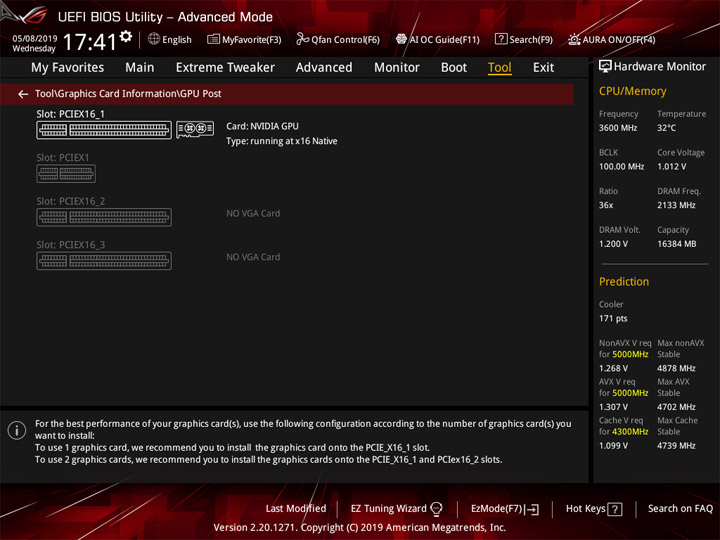The height and width of the screenshot is (540, 720).
Task: Select the PCIEX1 slot graphic
Action: (x=66, y=174)
